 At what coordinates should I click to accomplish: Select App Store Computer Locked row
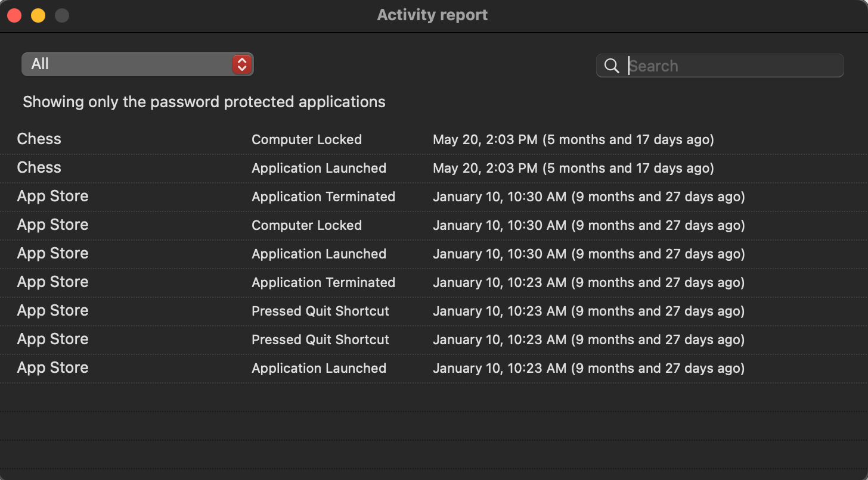tap(306, 225)
